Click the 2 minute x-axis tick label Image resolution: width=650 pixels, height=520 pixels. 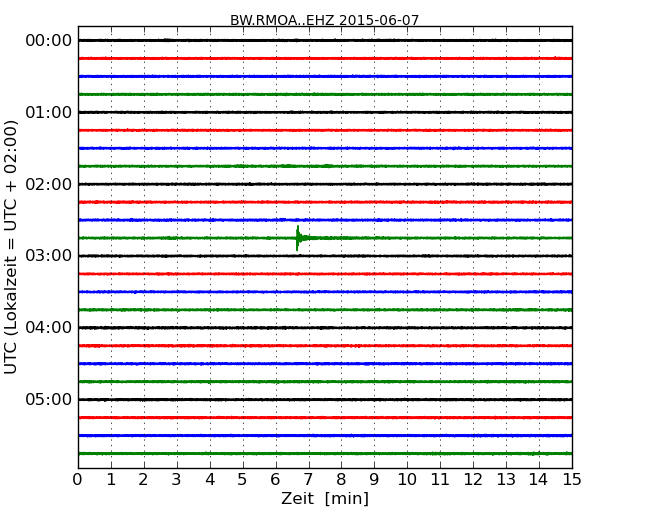[x=144, y=479]
